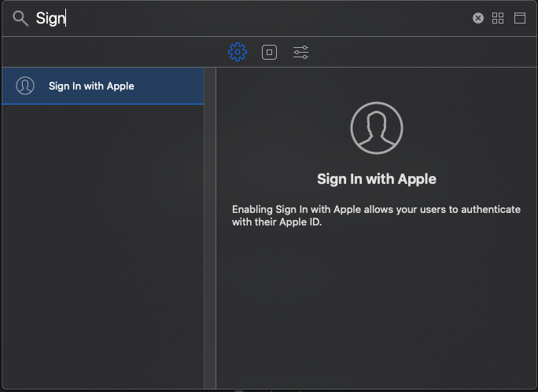Image resolution: width=538 pixels, height=392 pixels.
Task: Switch to grid view icon
Action: point(498,18)
